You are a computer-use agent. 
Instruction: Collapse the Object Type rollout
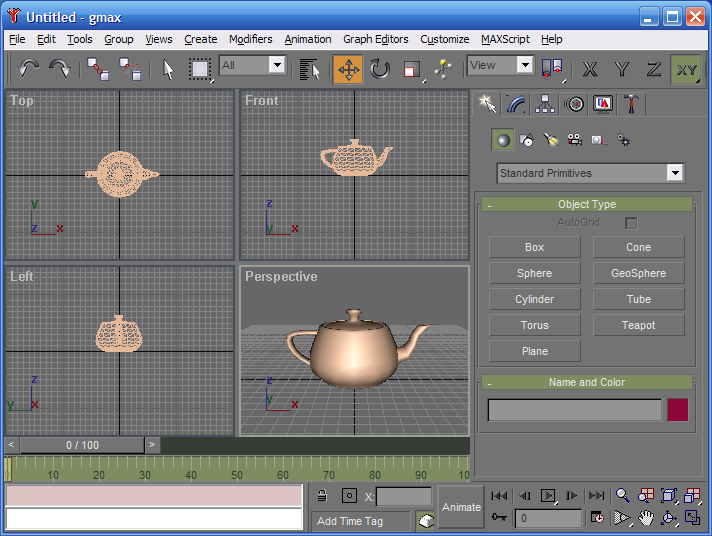click(x=489, y=205)
